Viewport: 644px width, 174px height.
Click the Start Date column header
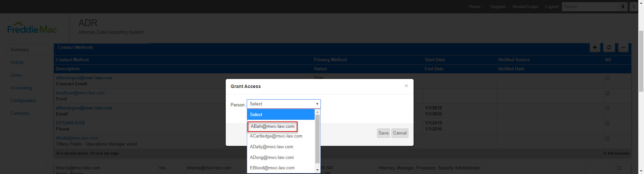pyautogui.click(x=435, y=60)
